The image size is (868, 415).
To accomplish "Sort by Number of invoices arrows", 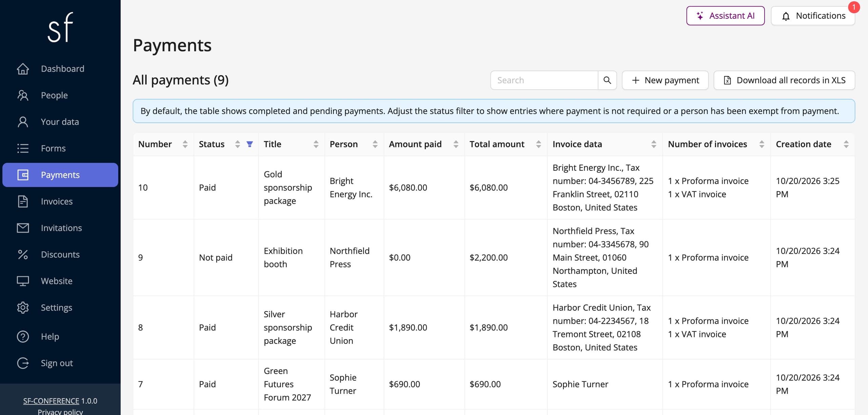I will click(762, 144).
